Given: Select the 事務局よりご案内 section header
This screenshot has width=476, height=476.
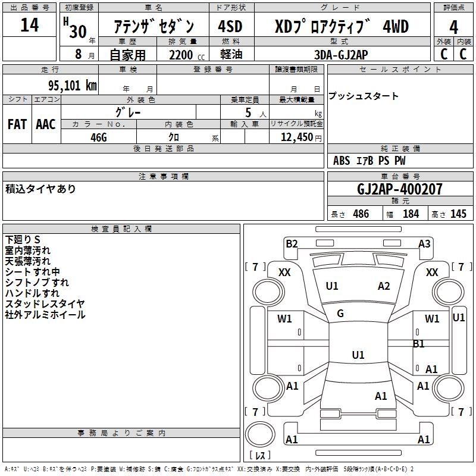Looking at the screenshot, I should pos(121,433).
